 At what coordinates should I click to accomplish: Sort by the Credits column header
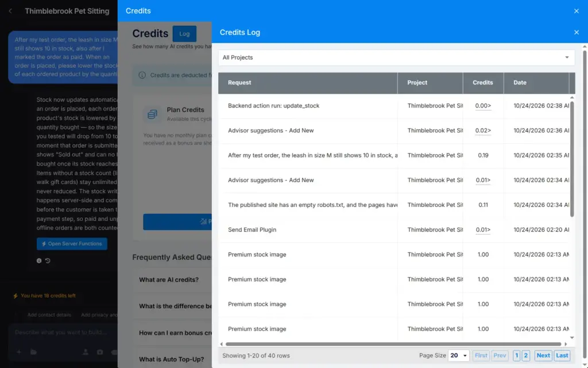[483, 83]
